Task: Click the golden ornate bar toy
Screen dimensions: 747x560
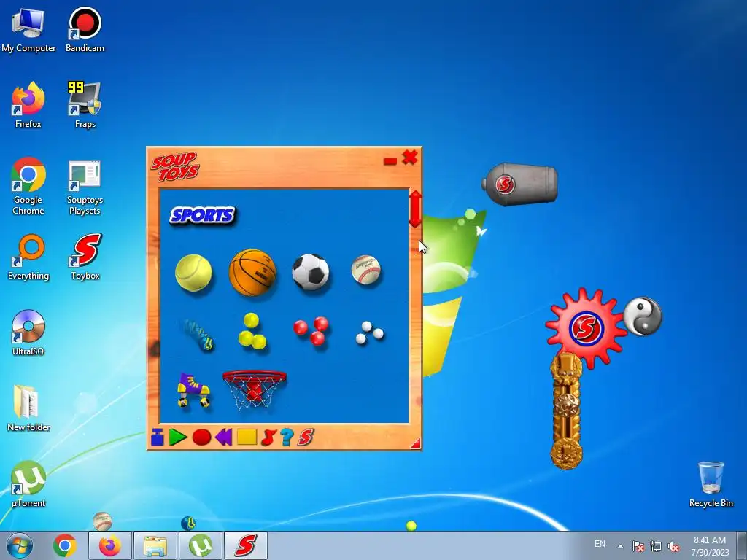Action: [567, 411]
